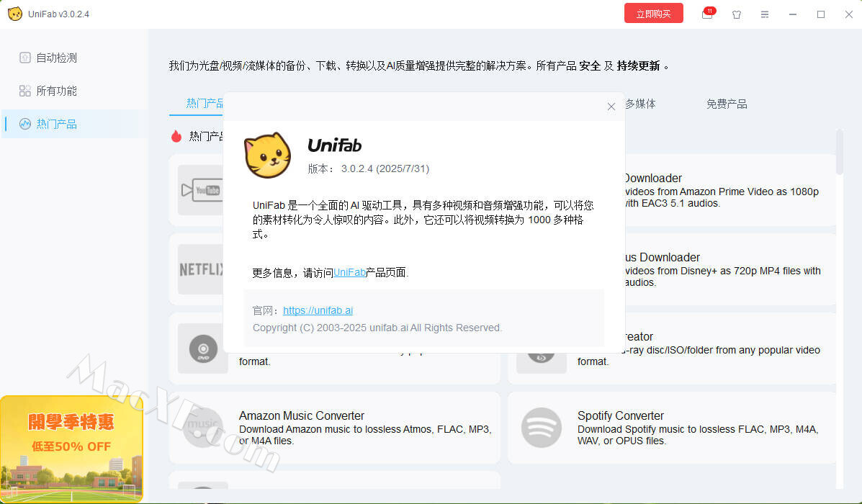Switch to the 多媒体 tab
The image size is (862, 504).
click(640, 104)
